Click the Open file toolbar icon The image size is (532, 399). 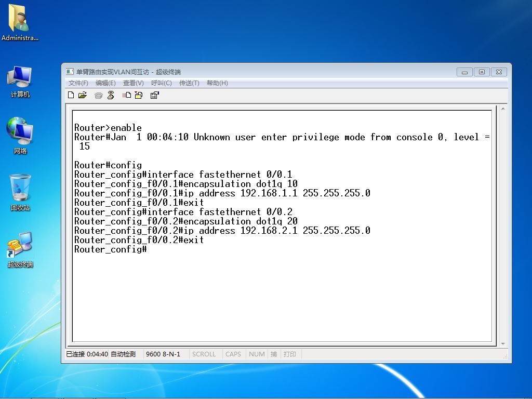click(x=83, y=95)
